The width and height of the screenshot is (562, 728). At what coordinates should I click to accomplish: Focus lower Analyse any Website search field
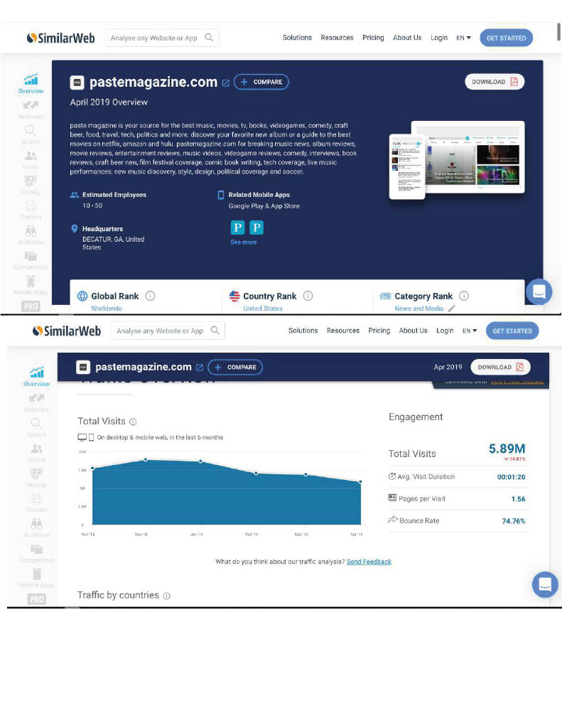(x=168, y=331)
